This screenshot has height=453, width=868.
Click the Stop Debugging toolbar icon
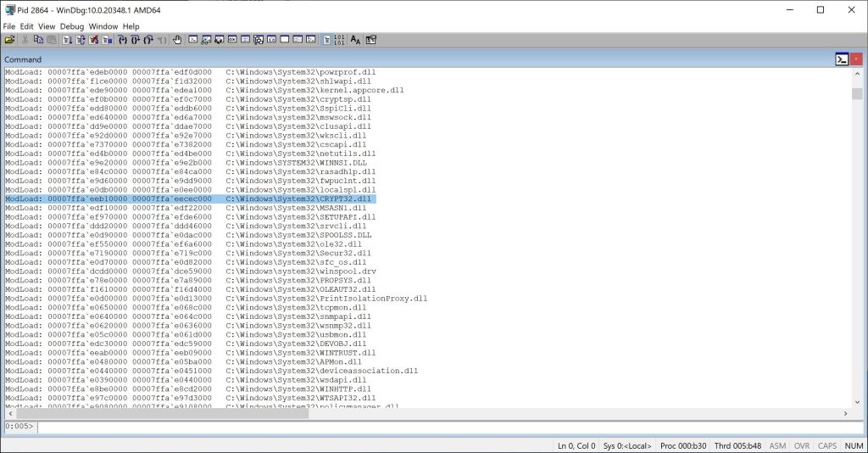94,40
